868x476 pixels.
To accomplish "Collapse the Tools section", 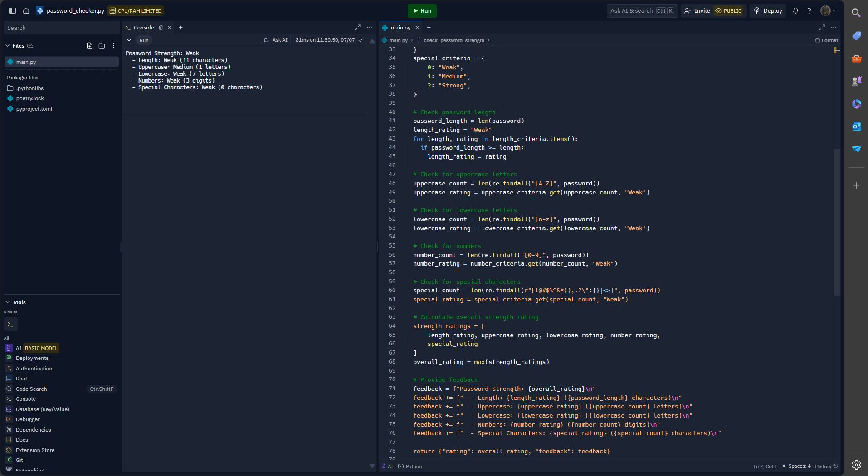I will click(x=7, y=302).
